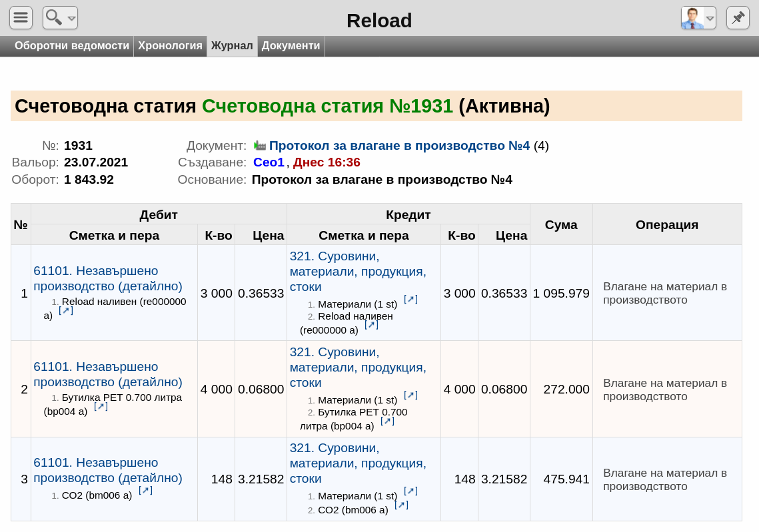The width and height of the screenshot is (759, 532).
Task: Click the Днес 16:36 creation time
Action: coord(327,162)
